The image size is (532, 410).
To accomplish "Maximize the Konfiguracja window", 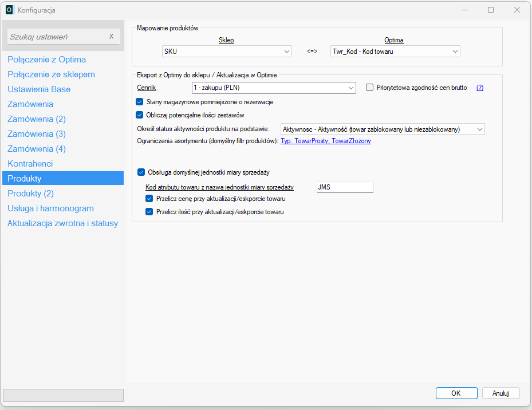I will tap(491, 10).
